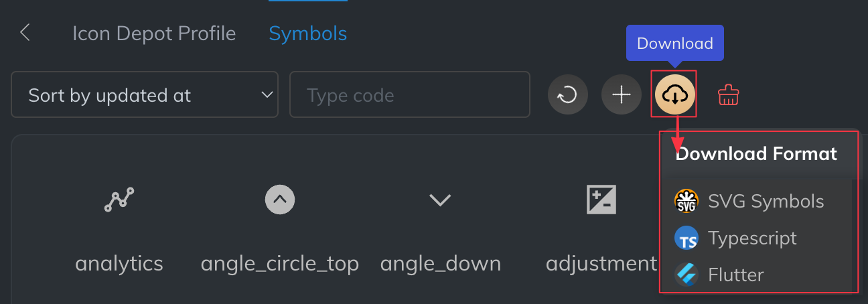The image size is (868, 304).
Task: Go back using the left chevron arrow
Action: 25,33
